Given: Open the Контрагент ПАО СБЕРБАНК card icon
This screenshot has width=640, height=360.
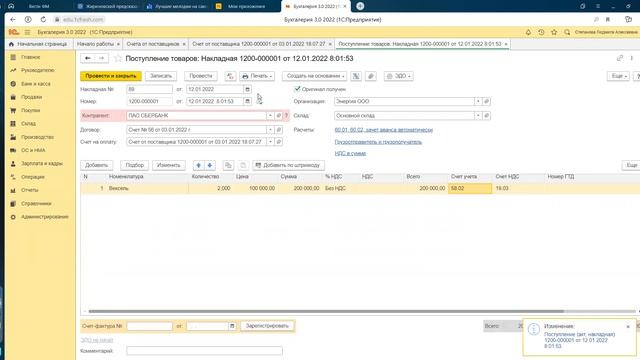Looking at the screenshot, I should point(278,116).
